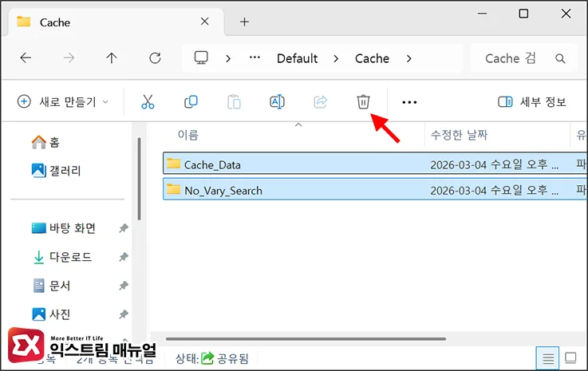
Task: Go back with the left arrow
Action: click(26, 57)
